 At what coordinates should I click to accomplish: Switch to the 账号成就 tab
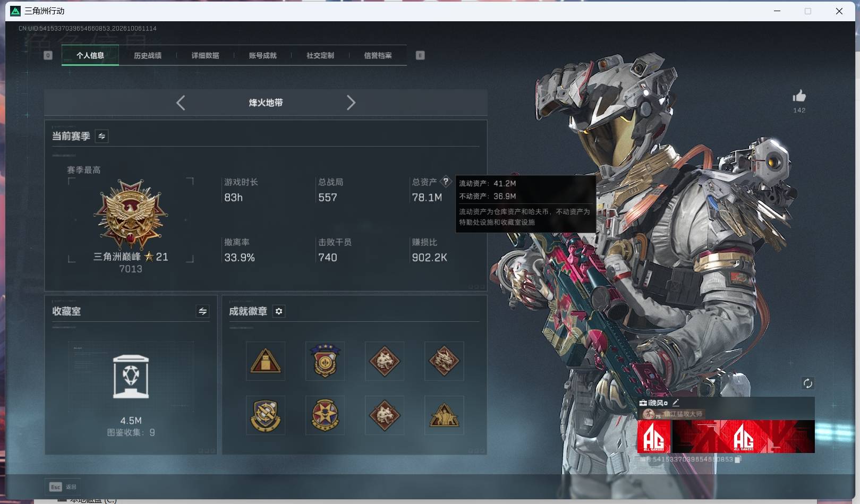(262, 55)
